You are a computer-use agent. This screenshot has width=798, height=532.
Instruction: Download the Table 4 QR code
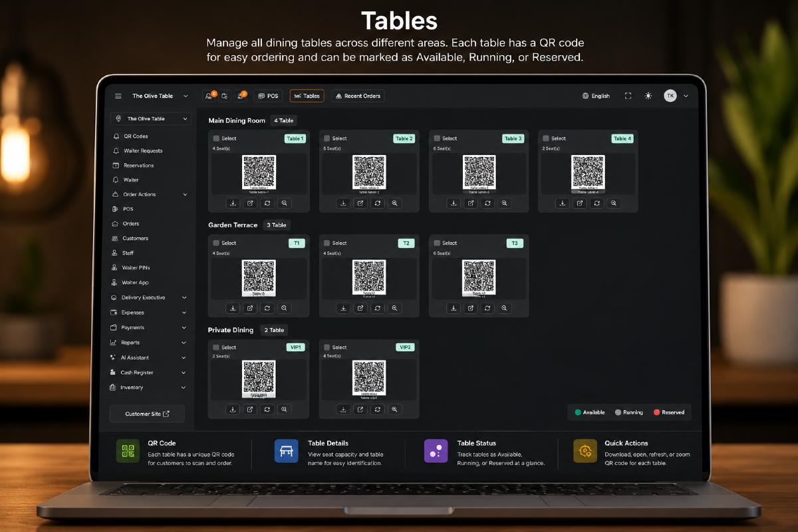click(x=563, y=203)
